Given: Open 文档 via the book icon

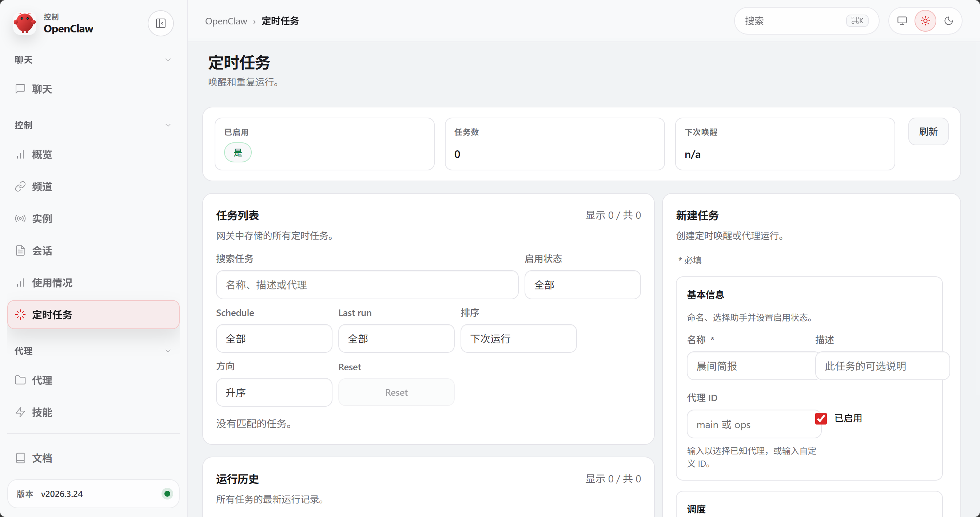Looking at the screenshot, I should point(20,458).
